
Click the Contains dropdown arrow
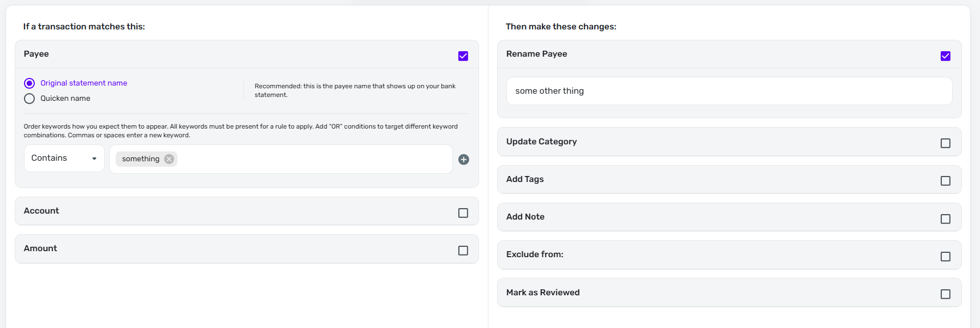pos(94,159)
